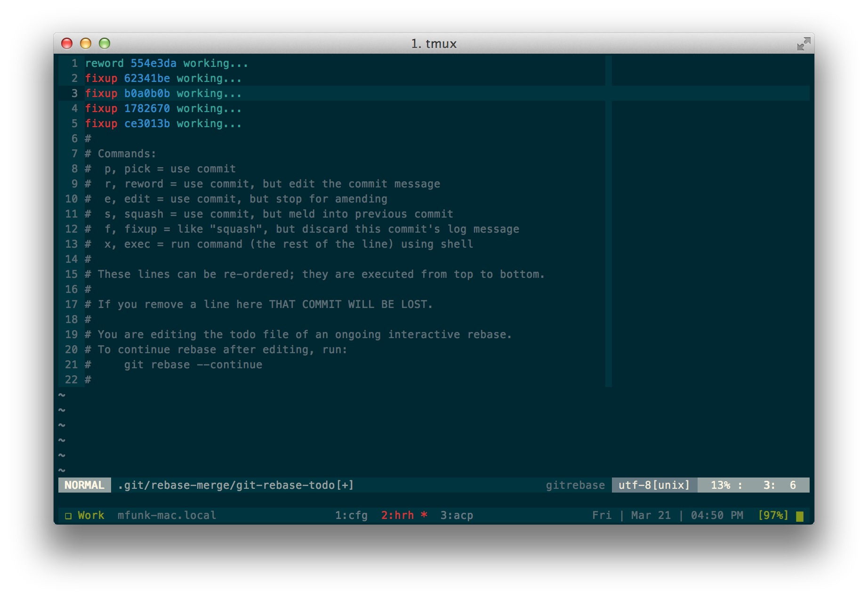The width and height of the screenshot is (868, 599).
Task: Click the red close window button
Action: pos(67,43)
